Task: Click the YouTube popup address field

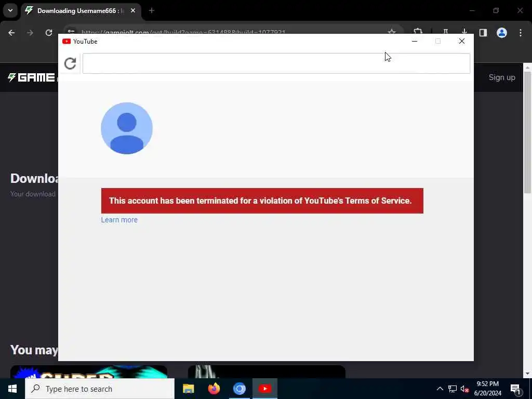Action: (276, 63)
